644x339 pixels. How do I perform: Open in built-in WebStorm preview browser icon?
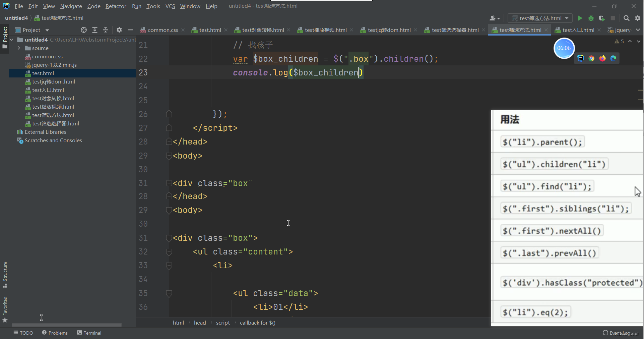(x=581, y=58)
